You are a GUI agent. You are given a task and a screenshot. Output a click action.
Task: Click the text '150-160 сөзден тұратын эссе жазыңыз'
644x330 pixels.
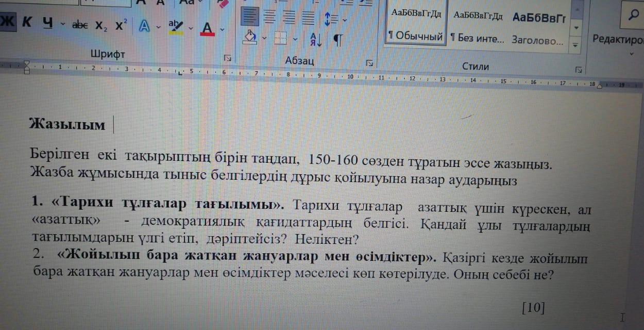pyautogui.click(x=430, y=162)
